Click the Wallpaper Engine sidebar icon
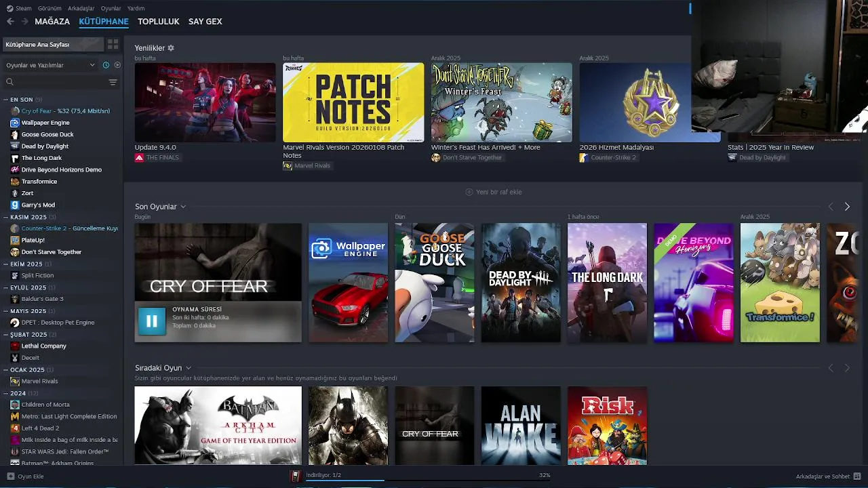This screenshot has height=488, width=868. [x=15, y=123]
